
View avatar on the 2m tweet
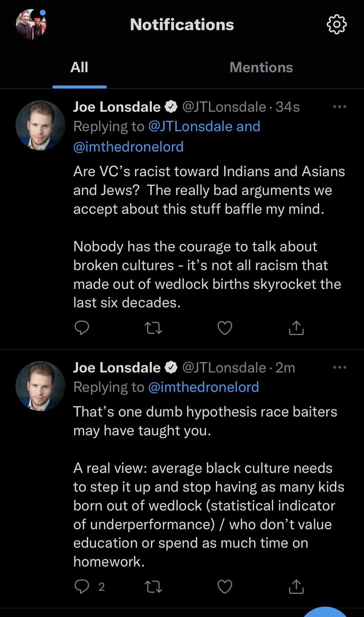[40, 386]
